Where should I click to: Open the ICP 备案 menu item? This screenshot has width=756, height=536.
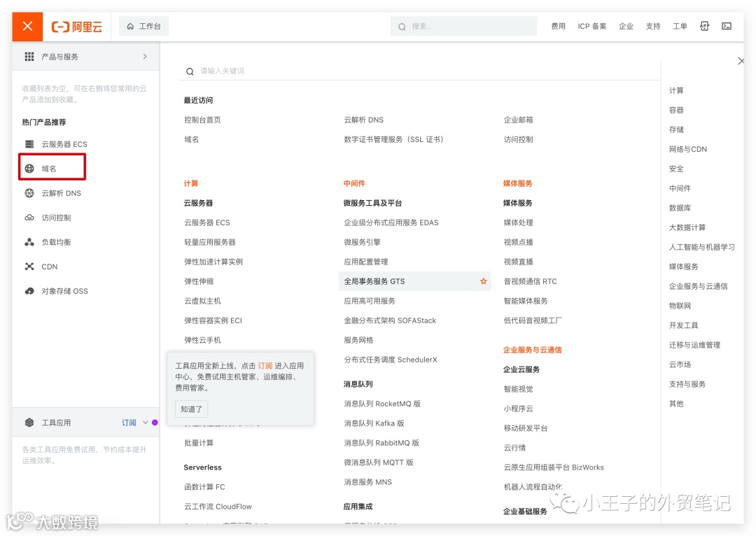click(x=592, y=27)
